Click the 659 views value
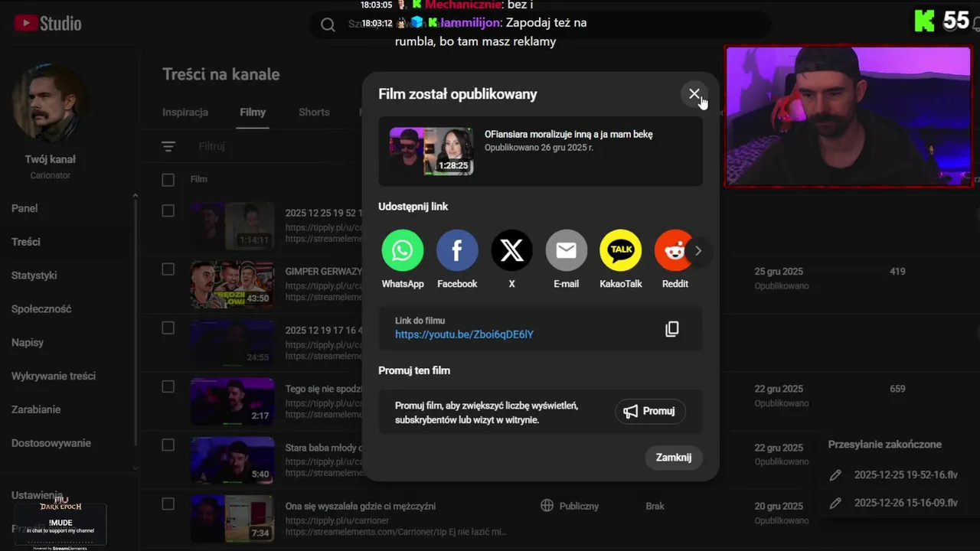980x551 pixels. (897, 389)
